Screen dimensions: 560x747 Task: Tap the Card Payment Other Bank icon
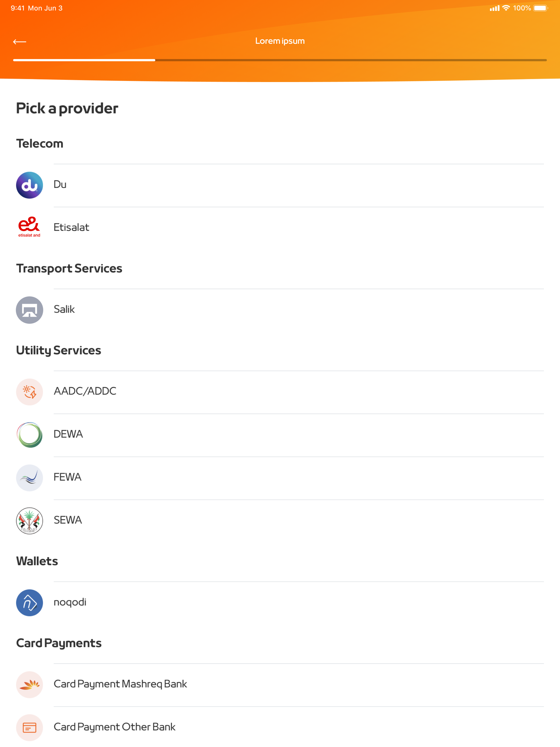tap(29, 727)
